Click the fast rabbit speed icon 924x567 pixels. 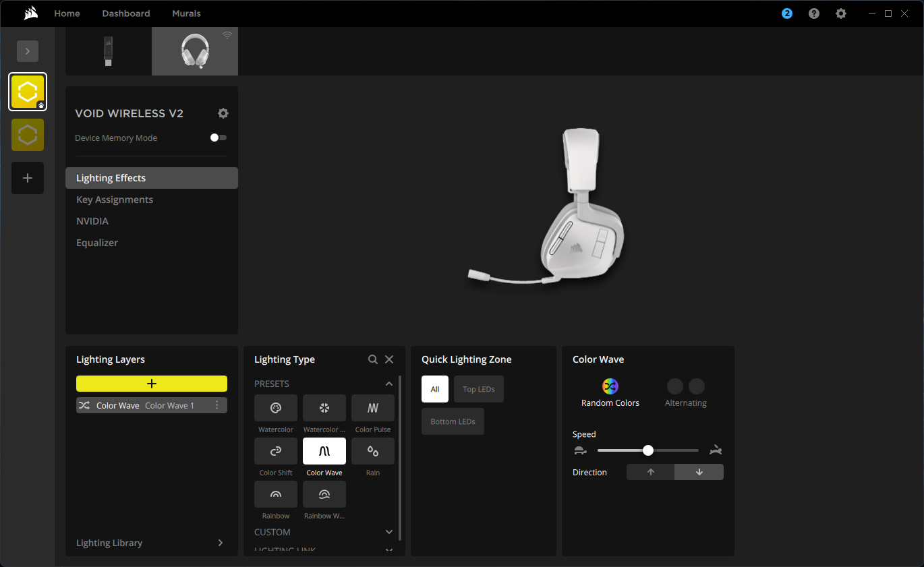click(x=716, y=450)
